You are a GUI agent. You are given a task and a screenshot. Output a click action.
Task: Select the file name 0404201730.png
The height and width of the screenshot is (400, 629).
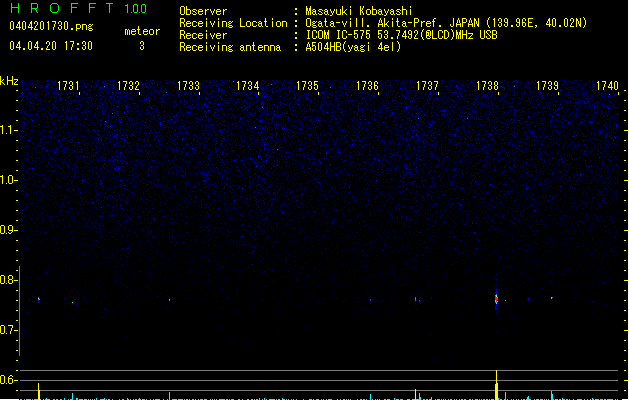pyautogui.click(x=51, y=26)
